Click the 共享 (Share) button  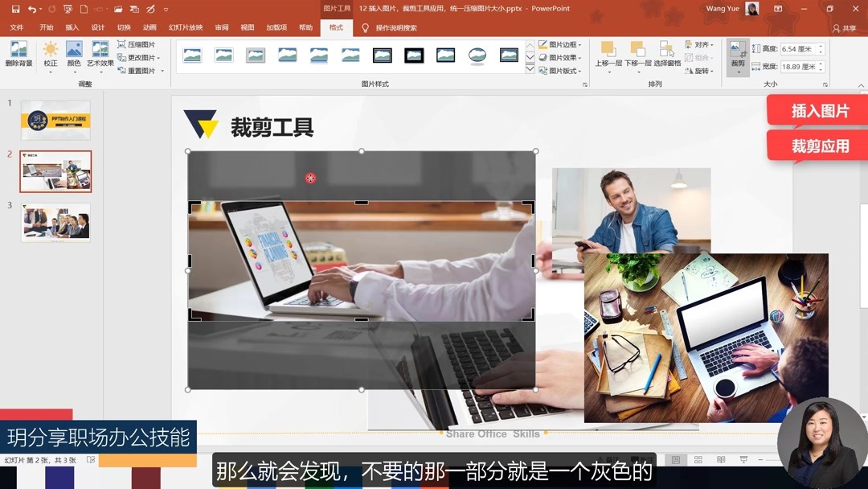coord(848,27)
